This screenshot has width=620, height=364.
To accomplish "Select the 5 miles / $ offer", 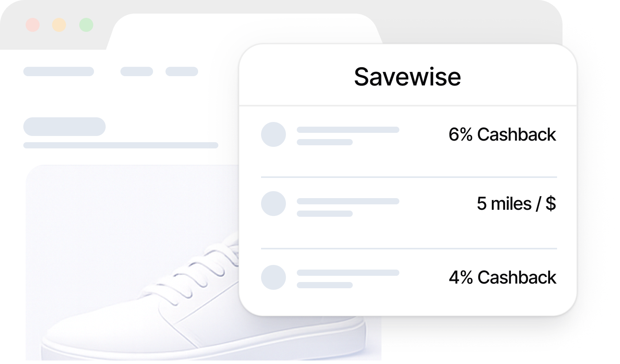I will tap(516, 204).
